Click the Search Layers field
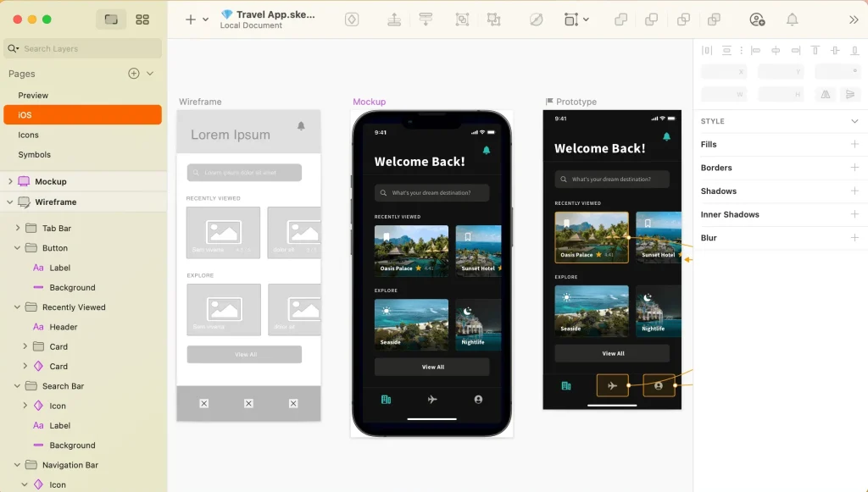Viewport: 868px width, 492px height. 85,49
